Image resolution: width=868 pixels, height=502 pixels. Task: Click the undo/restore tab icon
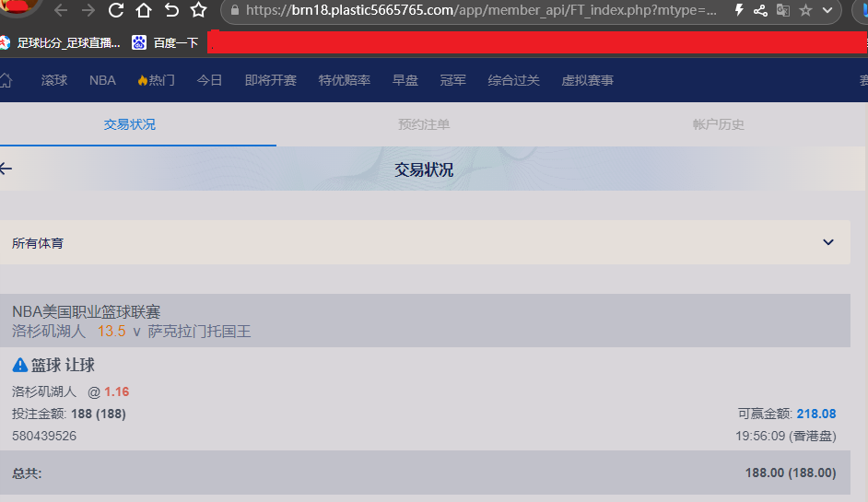(x=171, y=10)
